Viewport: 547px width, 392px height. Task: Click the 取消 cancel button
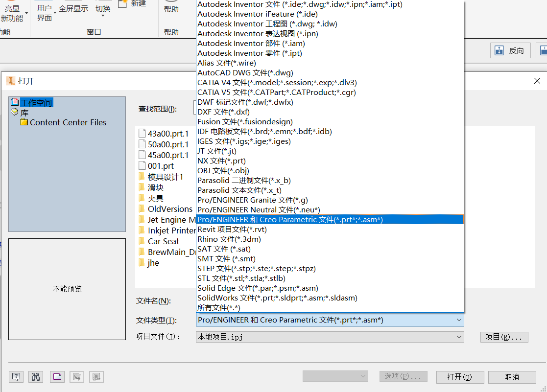point(512,377)
